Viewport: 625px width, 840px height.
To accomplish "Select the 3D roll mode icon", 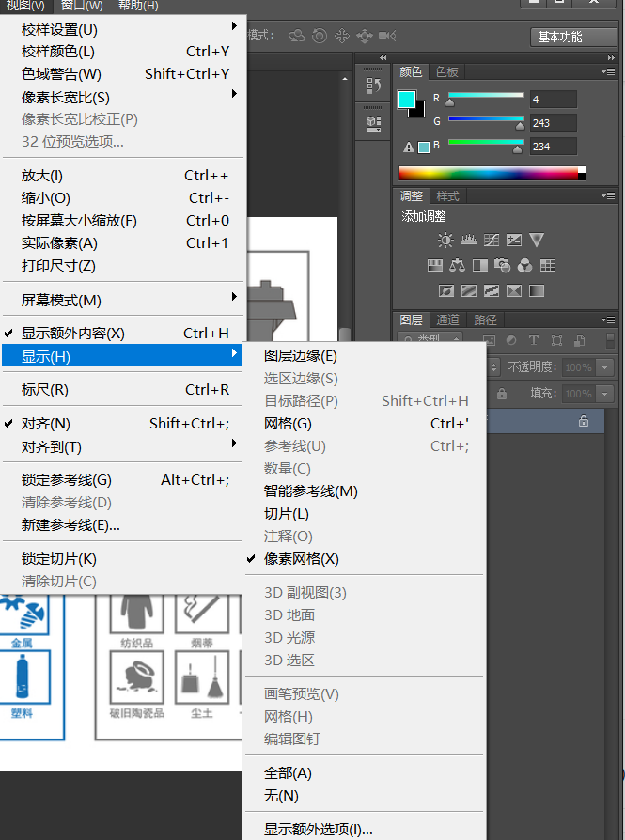I will [320, 36].
